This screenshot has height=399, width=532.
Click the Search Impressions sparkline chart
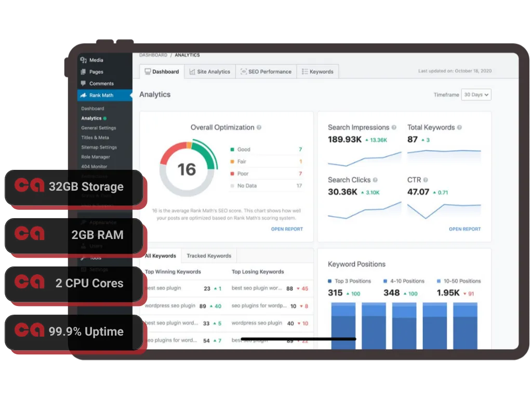pos(364,159)
